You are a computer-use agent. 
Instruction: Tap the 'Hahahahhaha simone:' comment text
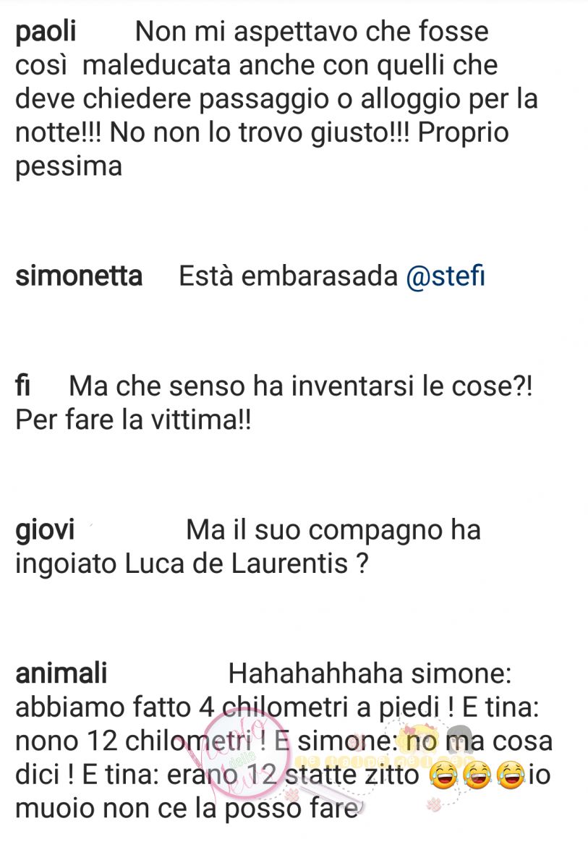[x=370, y=673]
